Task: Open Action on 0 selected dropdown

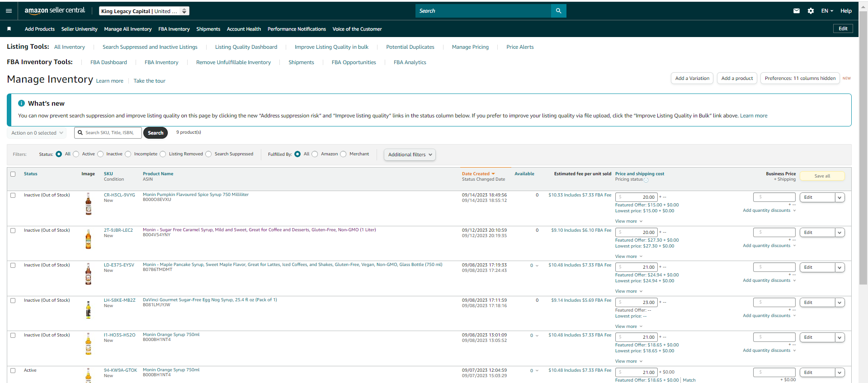Action: [x=37, y=133]
